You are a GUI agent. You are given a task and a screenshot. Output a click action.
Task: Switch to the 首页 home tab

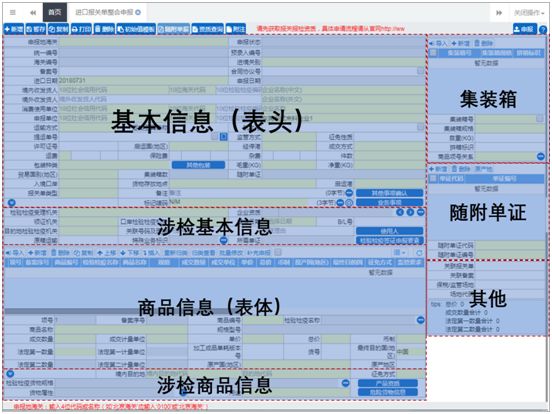pyautogui.click(x=55, y=12)
